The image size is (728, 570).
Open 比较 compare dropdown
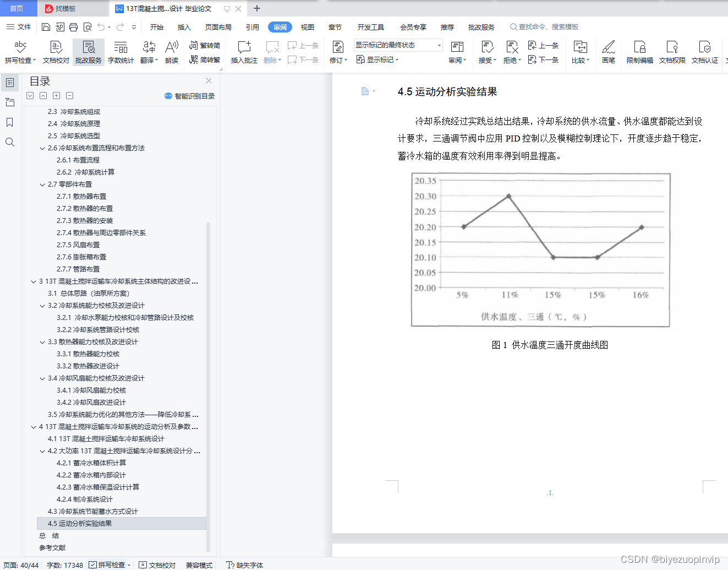[581, 61]
